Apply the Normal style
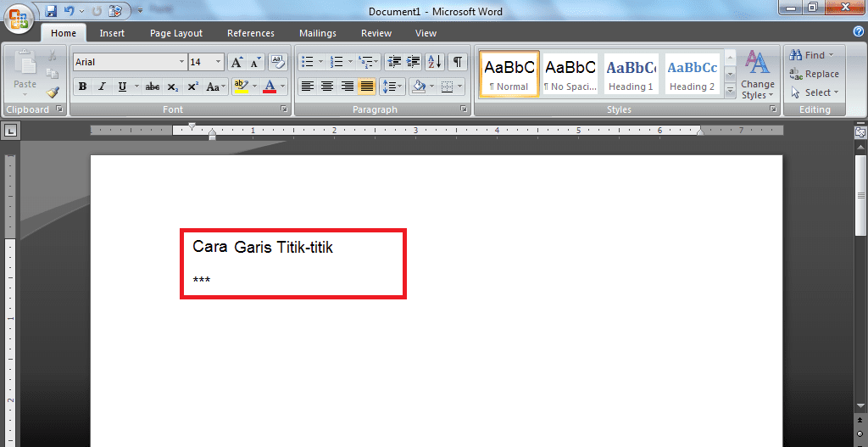The height and width of the screenshot is (447, 868). tap(509, 75)
